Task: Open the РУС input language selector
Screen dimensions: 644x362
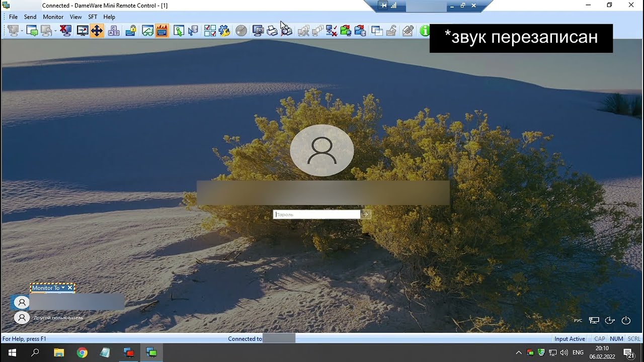Action: [578, 320]
